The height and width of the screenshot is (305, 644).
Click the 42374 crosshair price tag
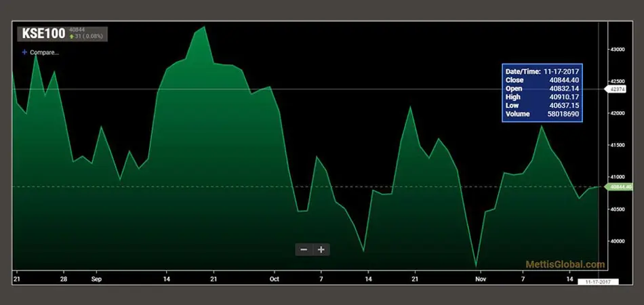[618, 89]
